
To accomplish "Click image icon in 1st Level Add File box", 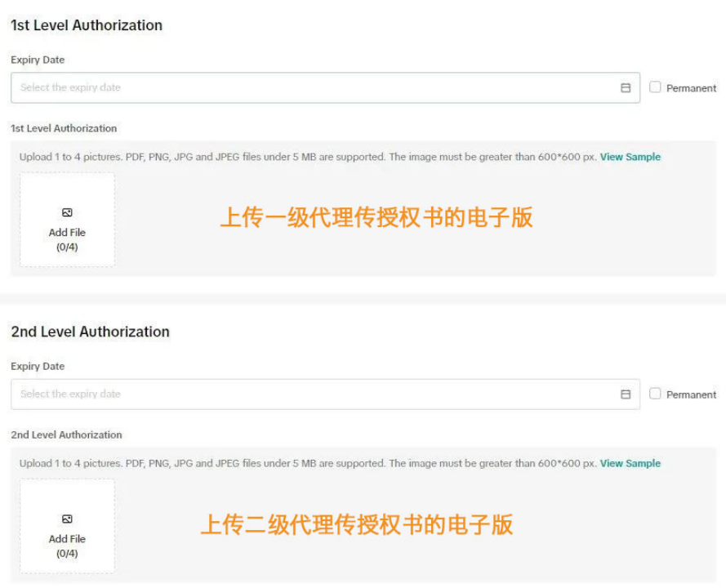I will [x=67, y=213].
